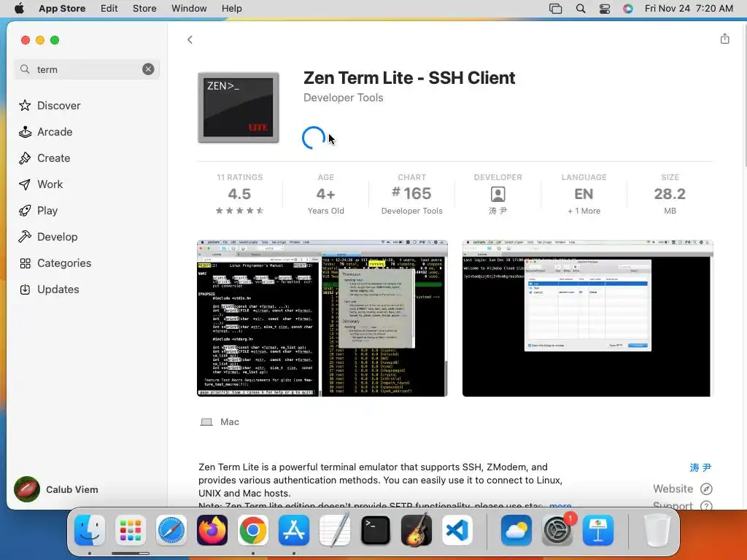Click the download progress spinner
Viewport: 747px width, 560px height.
click(314, 138)
